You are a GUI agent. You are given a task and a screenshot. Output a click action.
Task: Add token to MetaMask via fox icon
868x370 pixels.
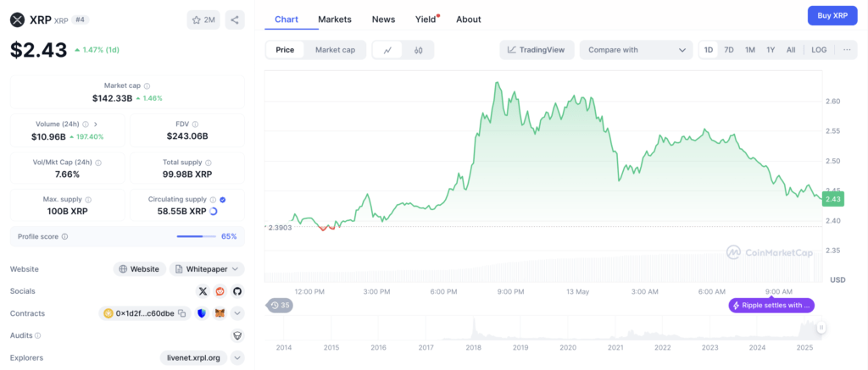coord(220,313)
